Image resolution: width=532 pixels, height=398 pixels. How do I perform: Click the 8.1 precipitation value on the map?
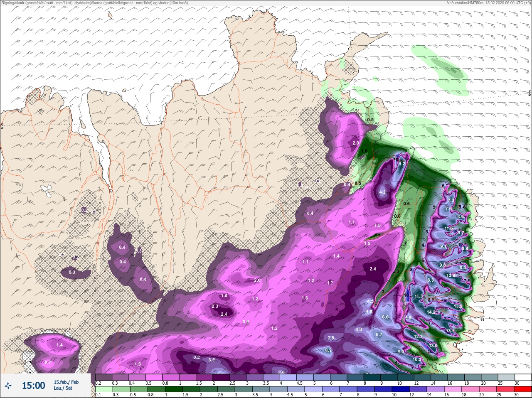point(328,351)
